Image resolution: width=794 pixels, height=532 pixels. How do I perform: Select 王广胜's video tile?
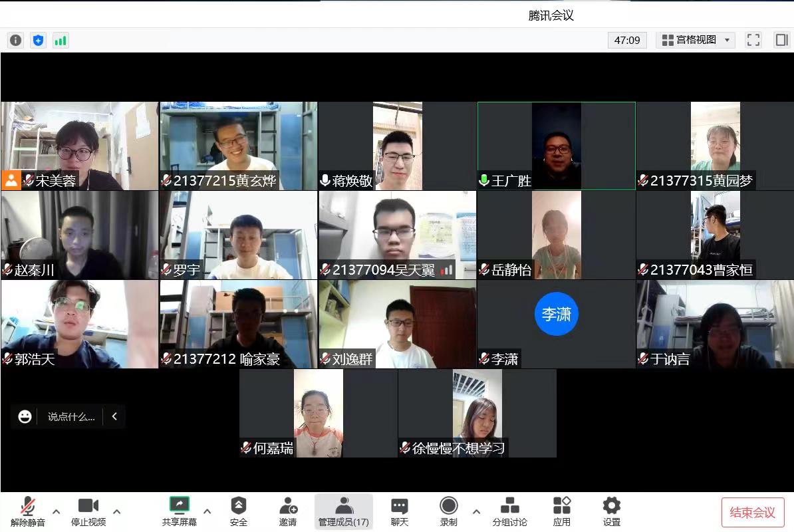coord(556,146)
